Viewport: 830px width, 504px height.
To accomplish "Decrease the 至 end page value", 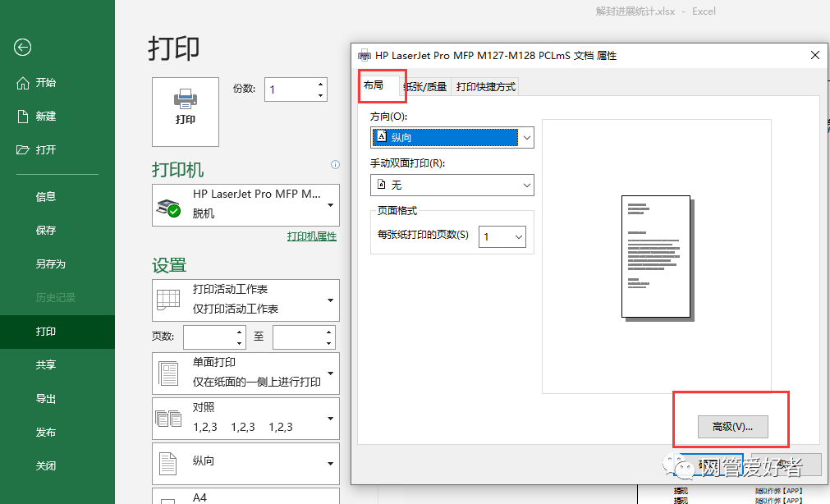I will (x=328, y=343).
